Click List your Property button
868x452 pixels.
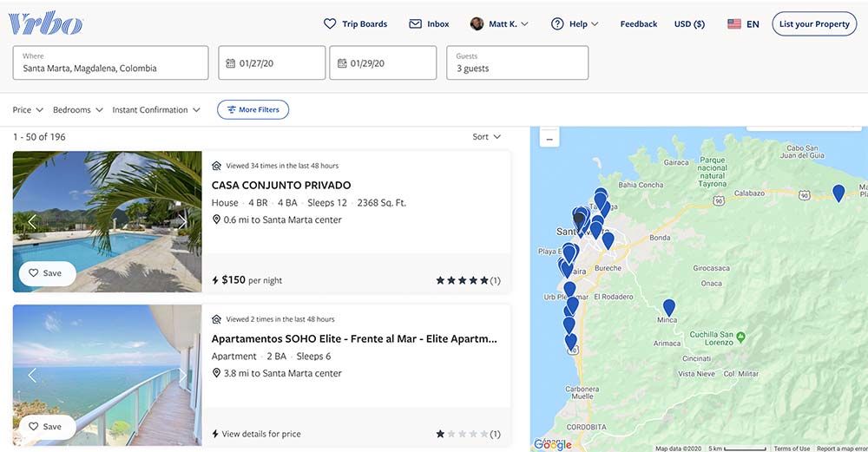(x=814, y=23)
